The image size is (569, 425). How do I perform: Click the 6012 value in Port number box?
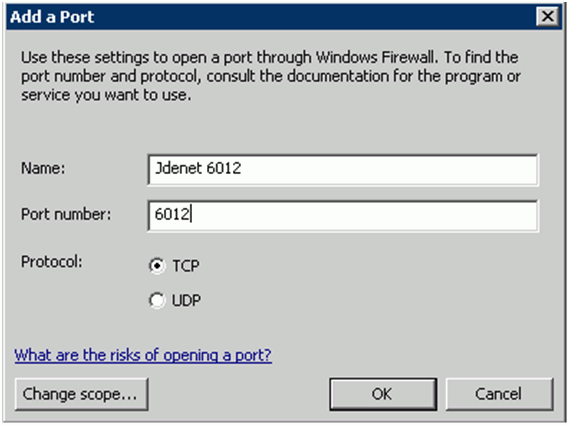pyautogui.click(x=172, y=214)
